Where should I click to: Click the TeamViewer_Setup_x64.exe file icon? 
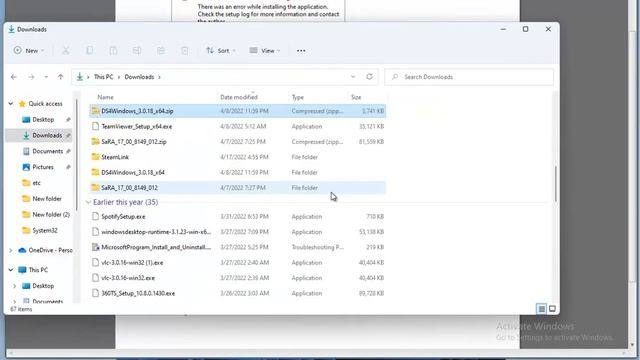(x=96, y=127)
